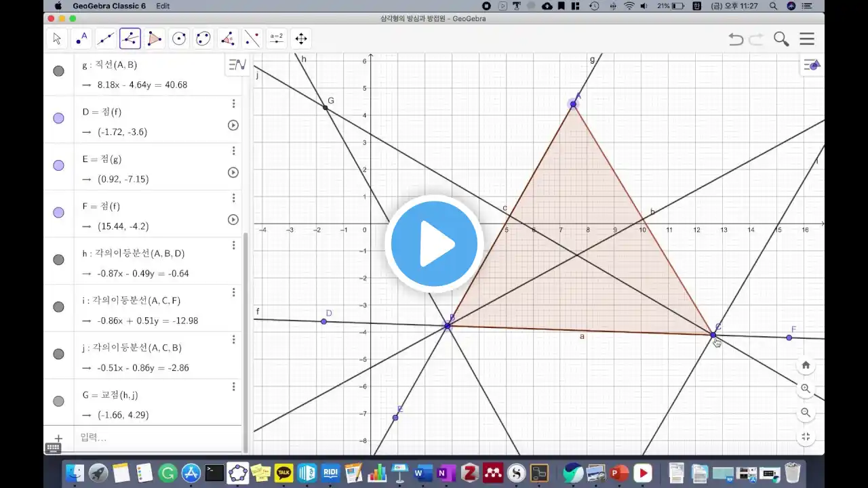The image size is (868, 488).
Task: Open the three-dot menu for point E
Action: 233,150
